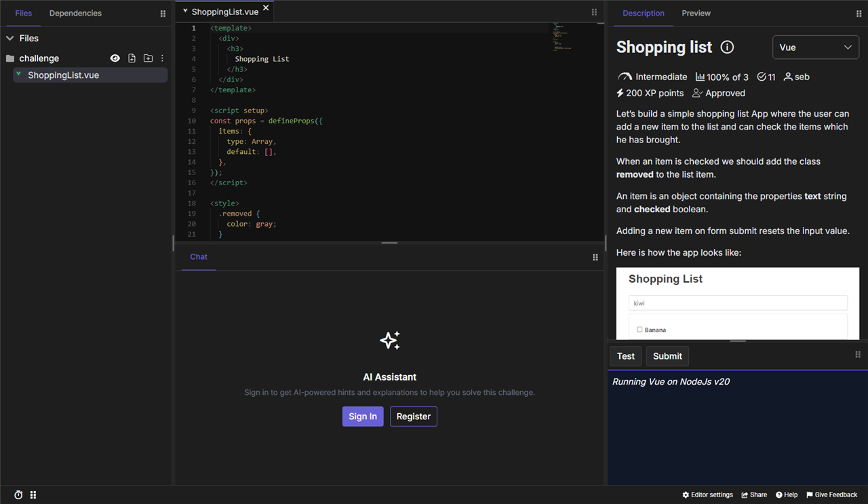The width and height of the screenshot is (868, 504).
Task: Click the Chat panel grip handle icon
Action: pyautogui.click(x=595, y=257)
